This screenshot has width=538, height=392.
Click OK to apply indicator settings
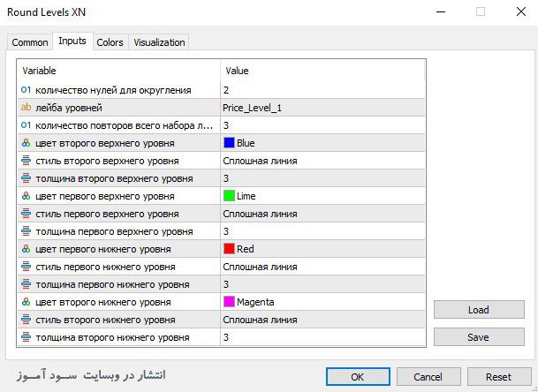358,377
